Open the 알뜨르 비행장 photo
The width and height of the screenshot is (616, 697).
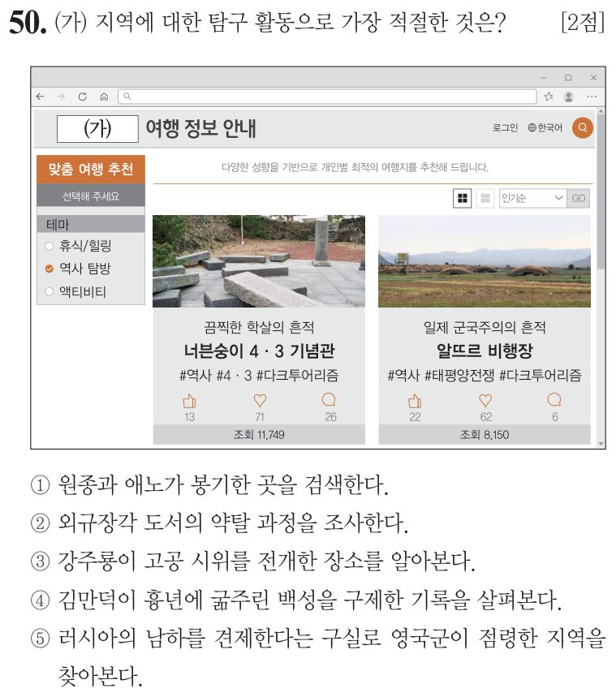(485, 261)
